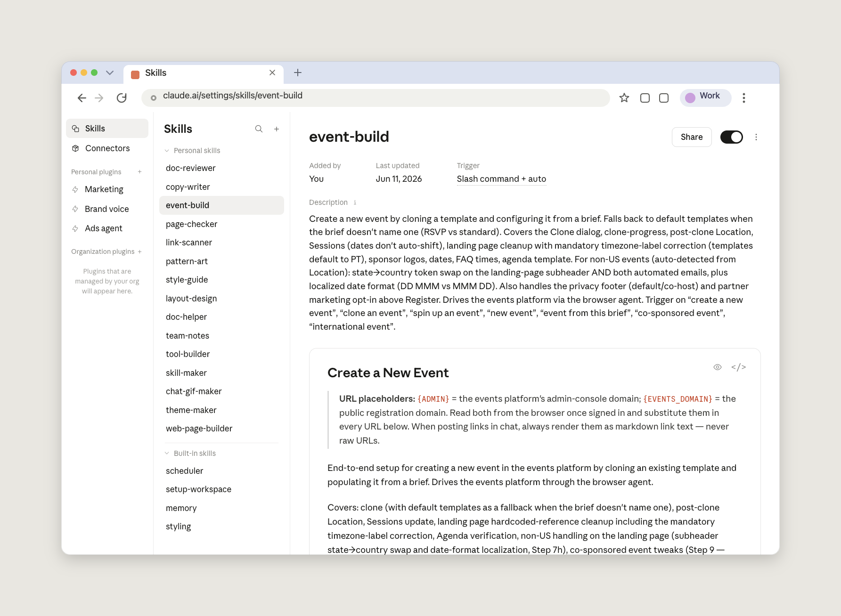
Task: Select the theme-maker skill
Action: [221, 410]
